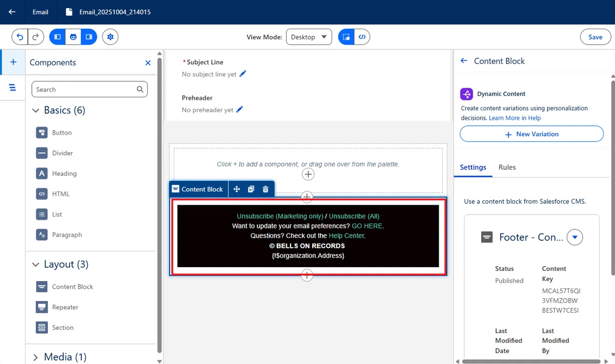Undo the last change
615x364 pixels.
[20, 37]
